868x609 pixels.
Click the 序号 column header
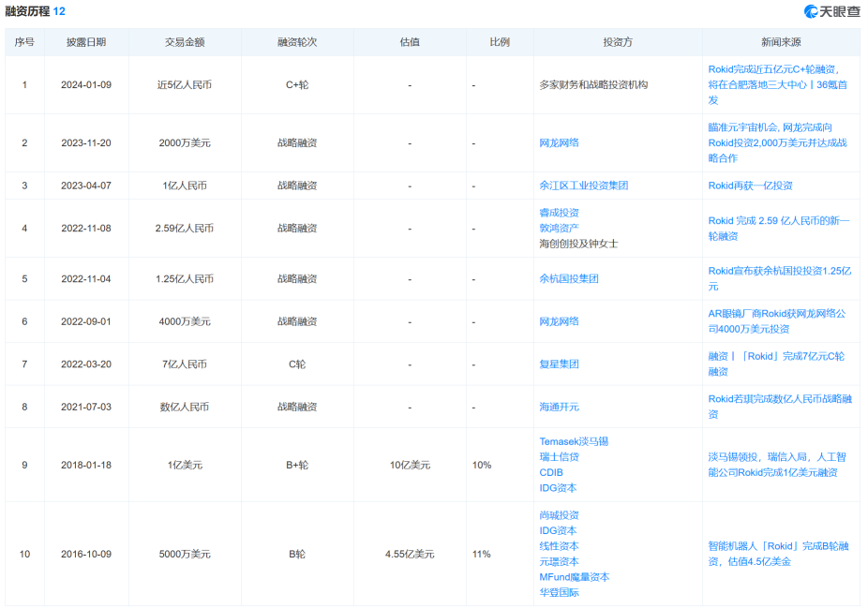[24, 42]
